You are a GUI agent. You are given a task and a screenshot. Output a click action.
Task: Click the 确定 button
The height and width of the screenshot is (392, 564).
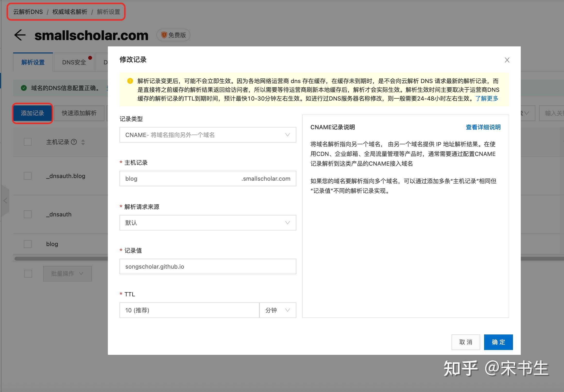[x=498, y=342]
